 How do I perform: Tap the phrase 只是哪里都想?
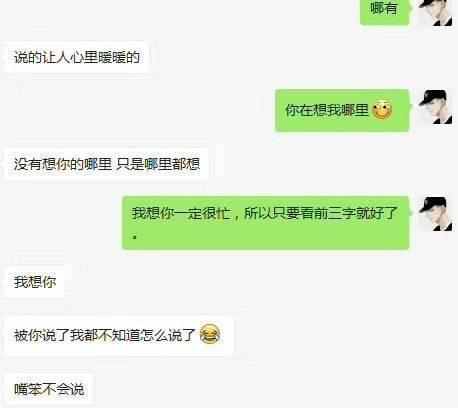tap(158, 164)
